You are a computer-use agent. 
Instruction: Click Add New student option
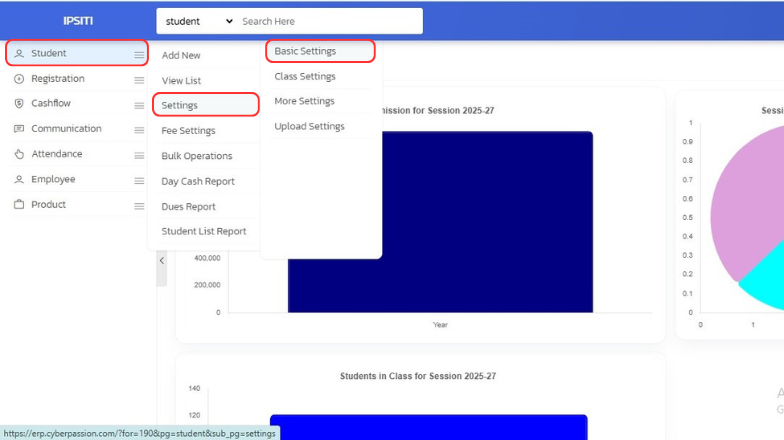coord(181,56)
